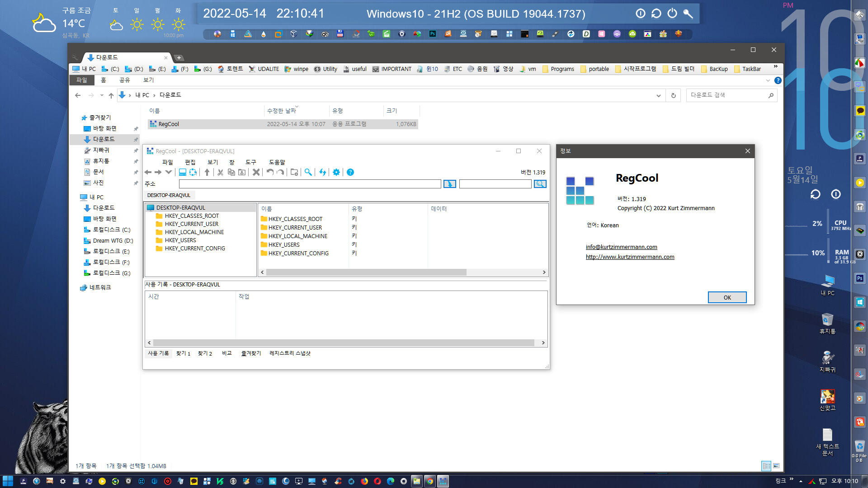
Task: Click HKEY_USERS row in the right value list
Action: (284, 245)
